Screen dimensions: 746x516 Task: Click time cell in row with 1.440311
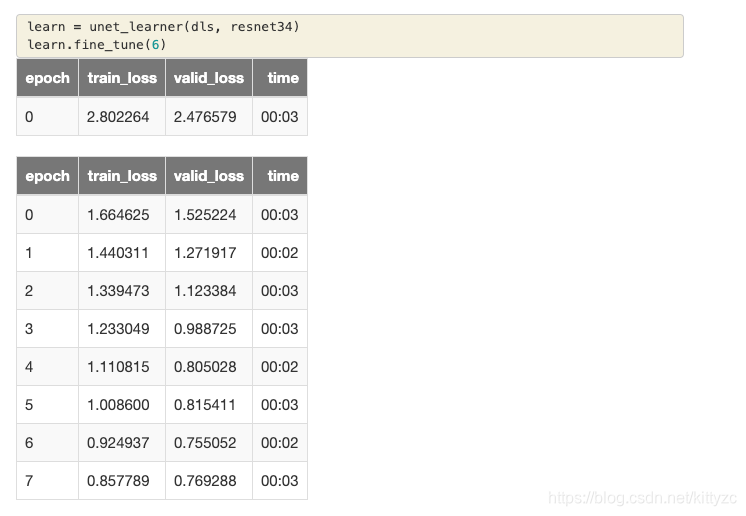(280, 253)
